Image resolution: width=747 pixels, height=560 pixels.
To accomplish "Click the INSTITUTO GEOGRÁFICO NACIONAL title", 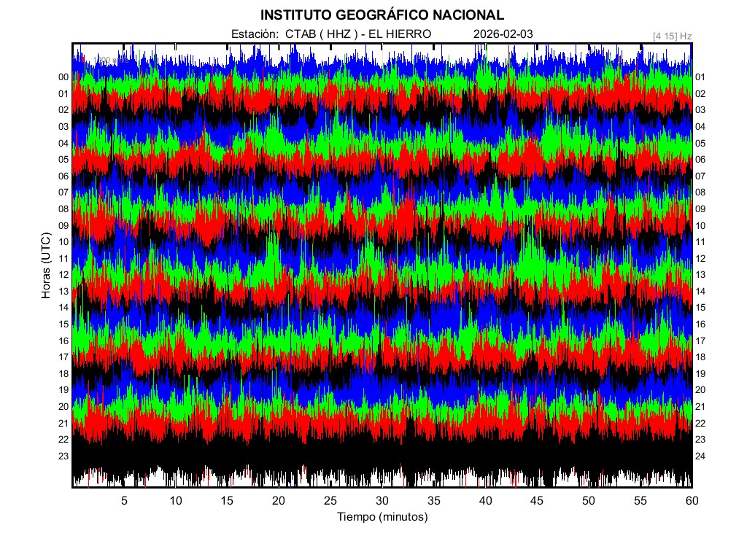I will [382, 15].
